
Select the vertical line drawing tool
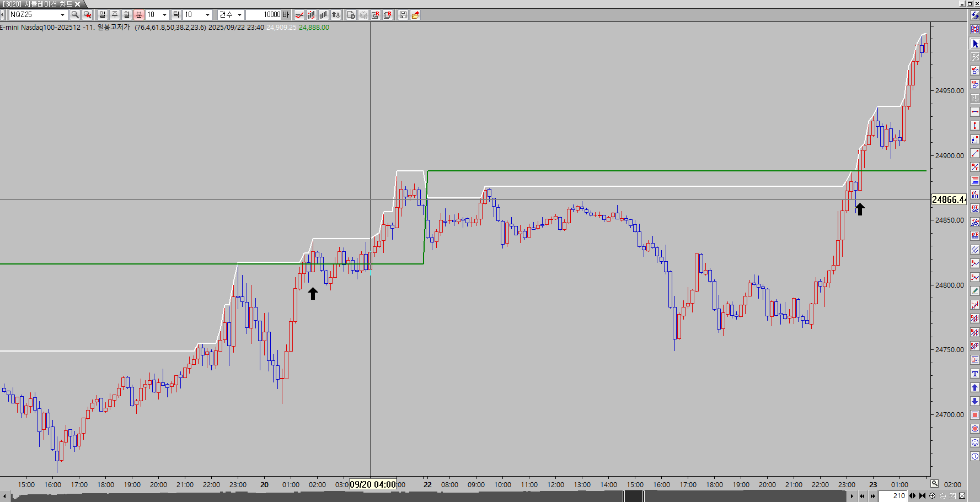pyautogui.click(x=974, y=126)
